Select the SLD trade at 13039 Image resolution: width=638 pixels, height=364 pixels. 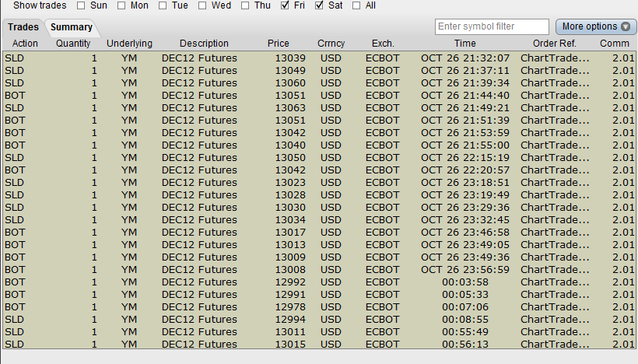[x=318, y=58]
